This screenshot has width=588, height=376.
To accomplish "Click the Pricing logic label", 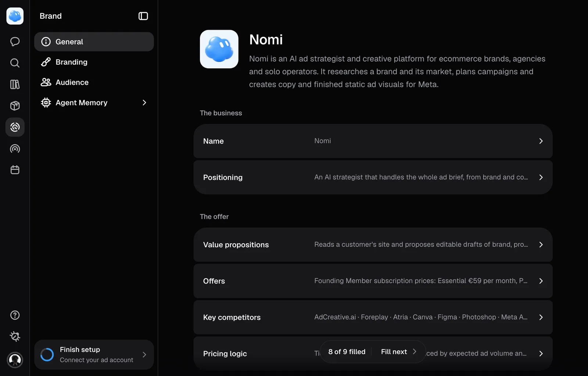I will coord(225,354).
